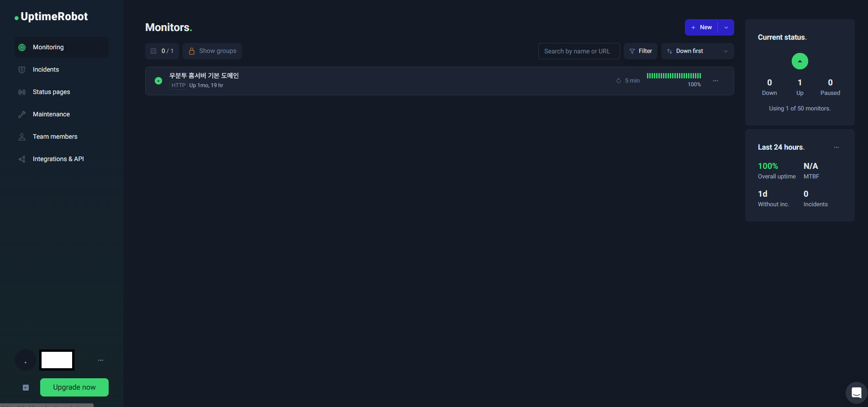Click the Integrations & API share icon

tap(22, 159)
